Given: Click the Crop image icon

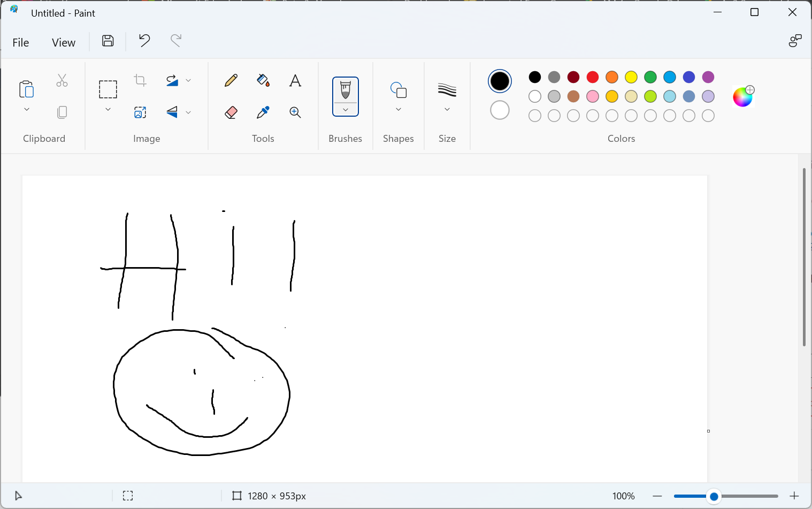Looking at the screenshot, I should [140, 80].
